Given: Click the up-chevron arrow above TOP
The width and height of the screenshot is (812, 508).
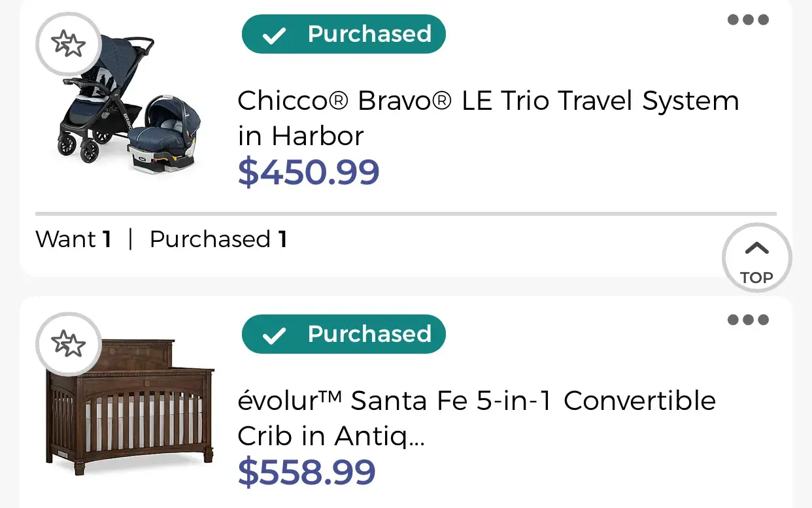Looking at the screenshot, I should coord(756,248).
